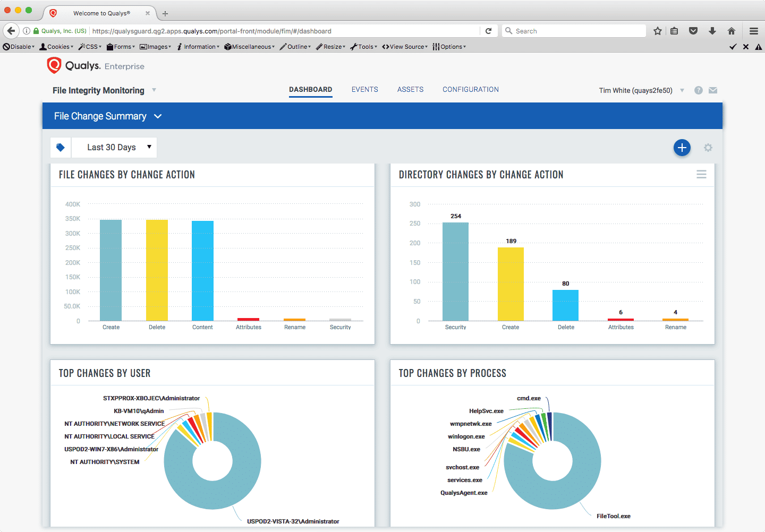Open Directory Changes widget hamburger menu
765x532 pixels.
pyautogui.click(x=701, y=175)
